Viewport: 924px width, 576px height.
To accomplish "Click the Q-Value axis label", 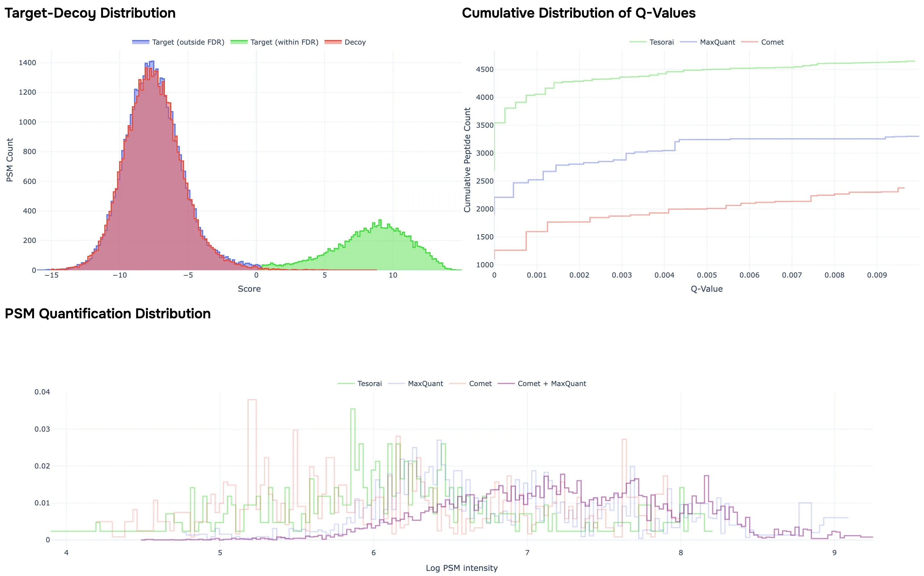I will (x=707, y=289).
